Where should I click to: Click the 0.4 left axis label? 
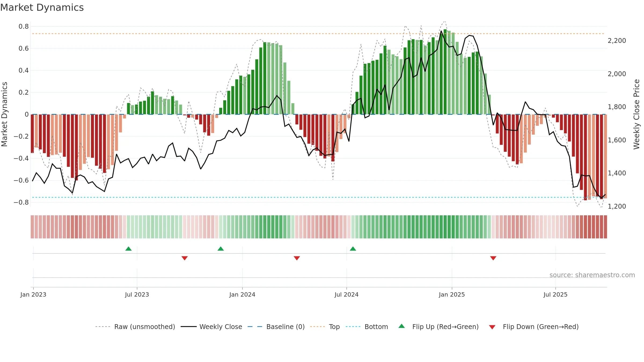[x=24, y=70]
